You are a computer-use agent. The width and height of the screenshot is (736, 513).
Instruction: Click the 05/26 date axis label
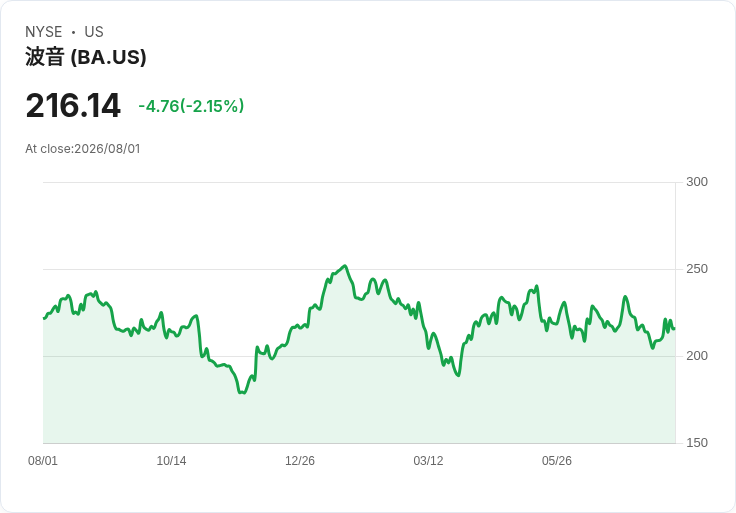[x=557, y=461]
